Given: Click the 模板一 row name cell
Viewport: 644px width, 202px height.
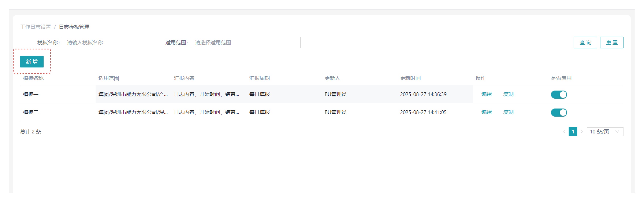Looking at the screenshot, I should [x=31, y=94].
